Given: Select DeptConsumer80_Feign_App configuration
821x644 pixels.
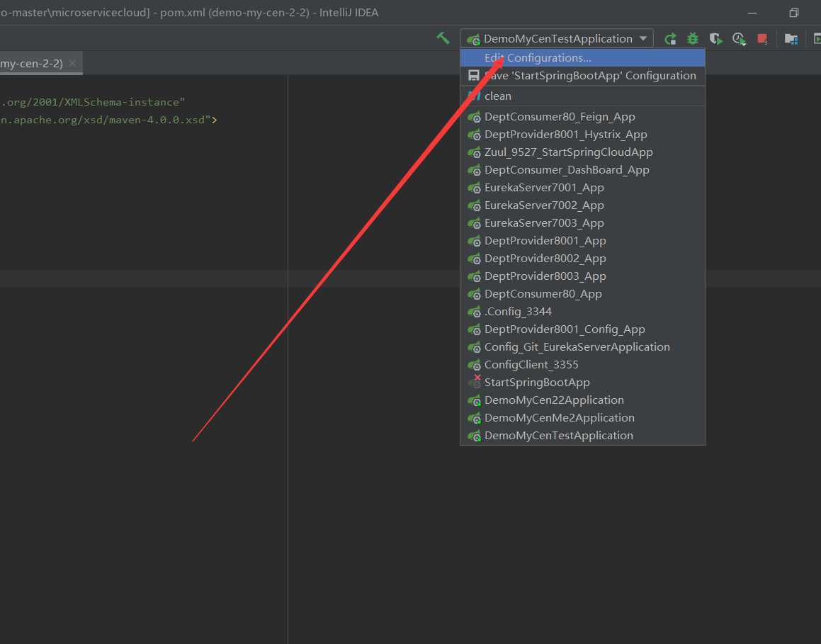Looking at the screenshot, I should point(582,117).
